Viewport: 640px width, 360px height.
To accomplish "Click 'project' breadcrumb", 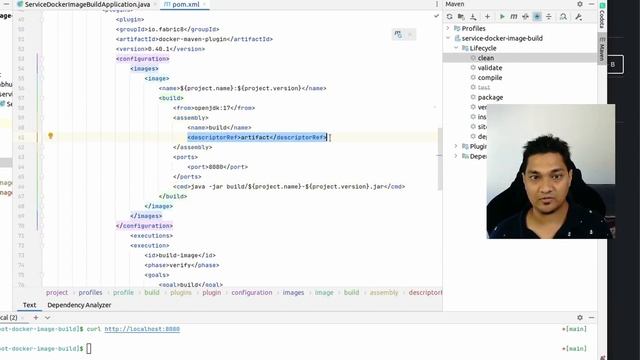I will [x=57, y=292].
